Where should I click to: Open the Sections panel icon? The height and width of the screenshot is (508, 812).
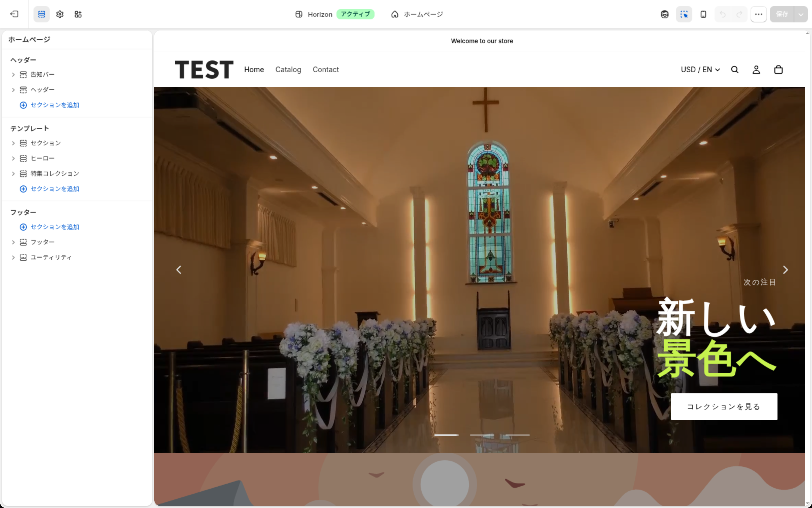pos(42,14)
